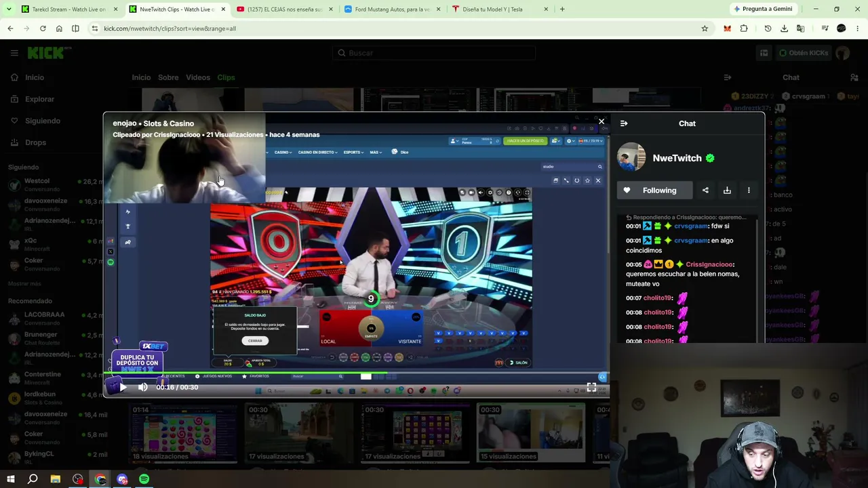This screenshot has height=488, width=868.
Task: Select the channel Videos tab
Action: pyautogui.click(x=198, y=77)
